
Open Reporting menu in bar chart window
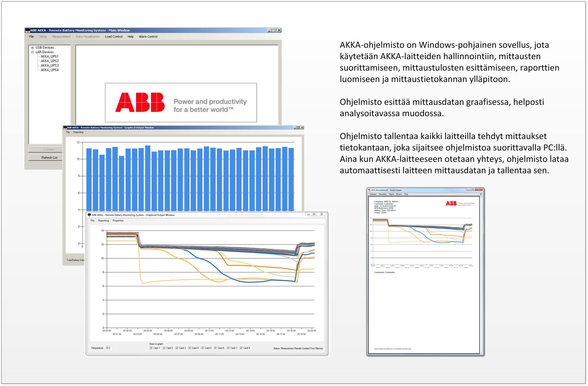78,132
